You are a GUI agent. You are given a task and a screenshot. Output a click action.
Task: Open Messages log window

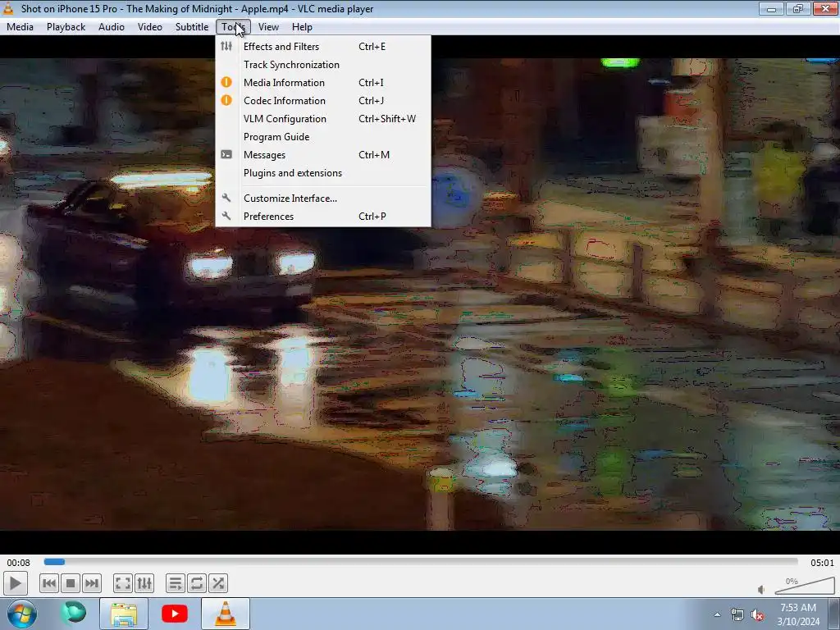coord(323,155)
